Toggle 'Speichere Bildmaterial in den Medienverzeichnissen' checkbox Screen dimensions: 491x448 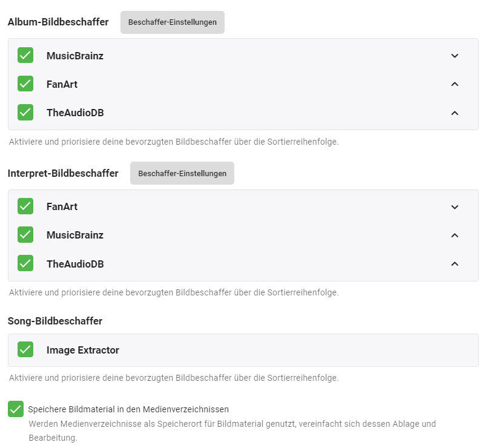16,409
